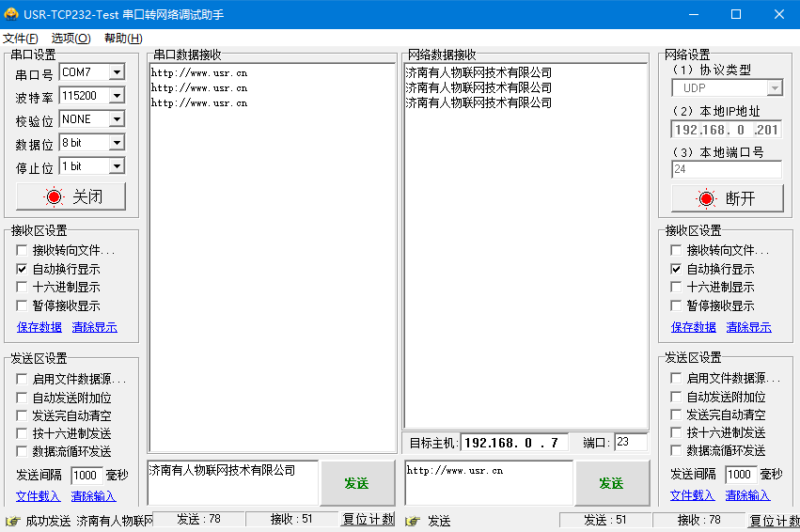Click the hand icon in left status bar
The height and width of the screenshot is (532, 800).
pyautogui.click(x=12, y=521)
